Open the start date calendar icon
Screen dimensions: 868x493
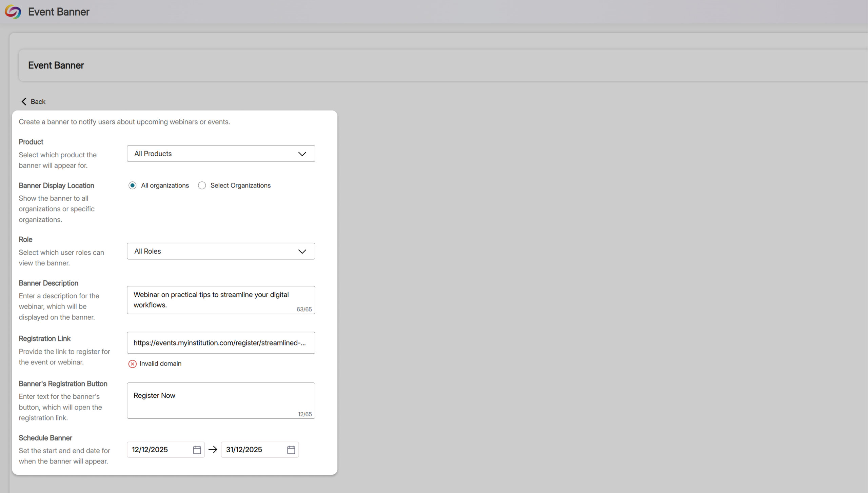pyautogui.click(x=197, y=450)
